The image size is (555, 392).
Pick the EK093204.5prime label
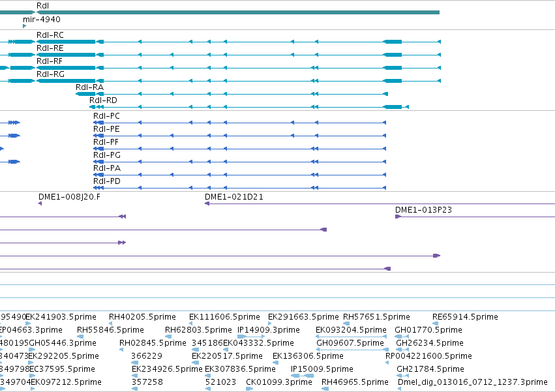(351, 329)
